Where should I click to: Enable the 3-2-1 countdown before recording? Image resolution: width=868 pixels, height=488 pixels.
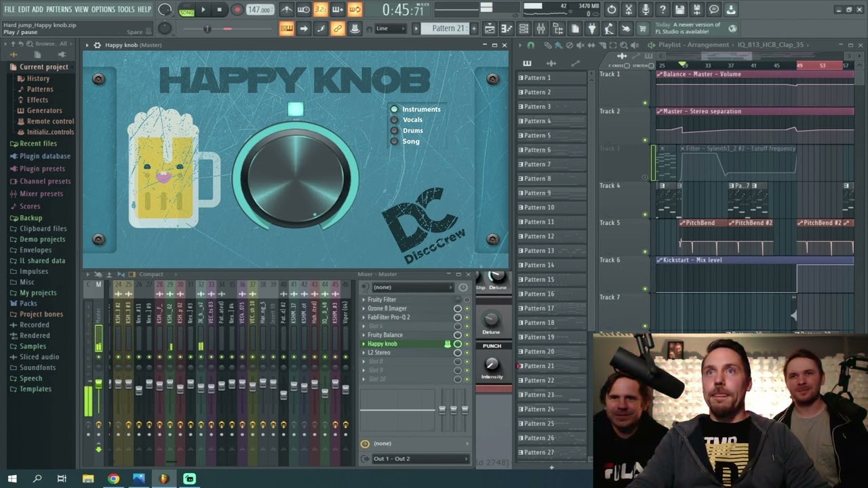point(321,9)
